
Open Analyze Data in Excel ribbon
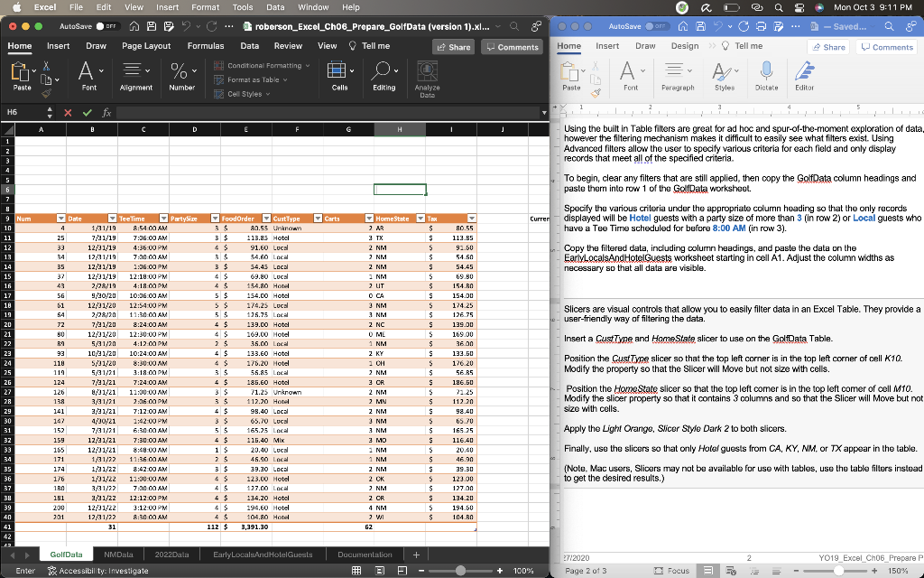tap(427, 79)
